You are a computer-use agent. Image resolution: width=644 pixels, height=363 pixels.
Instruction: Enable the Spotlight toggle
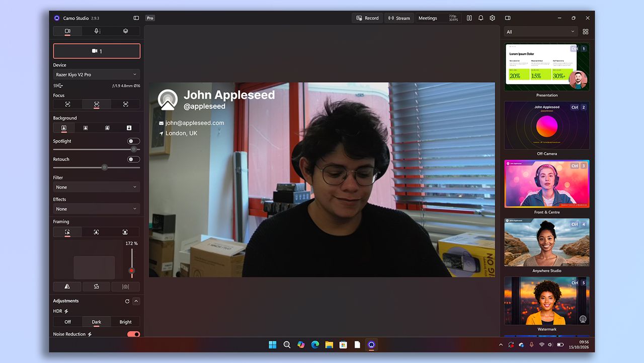point(133,141)
